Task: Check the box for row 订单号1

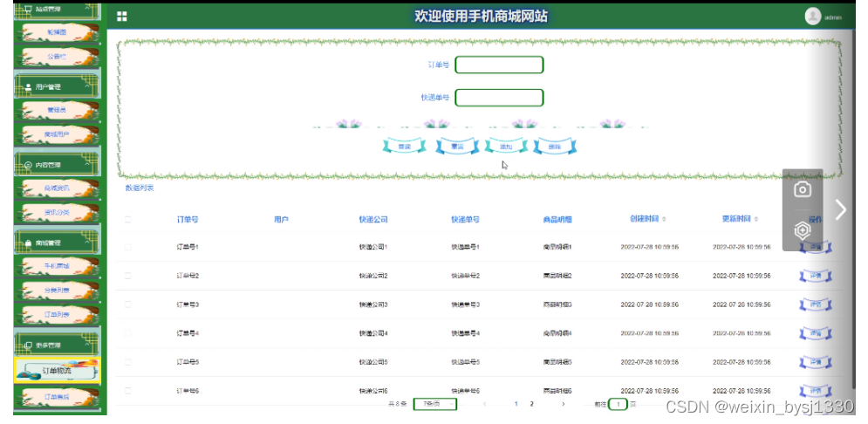Action: pyautogui.click(x=128, y=246)
